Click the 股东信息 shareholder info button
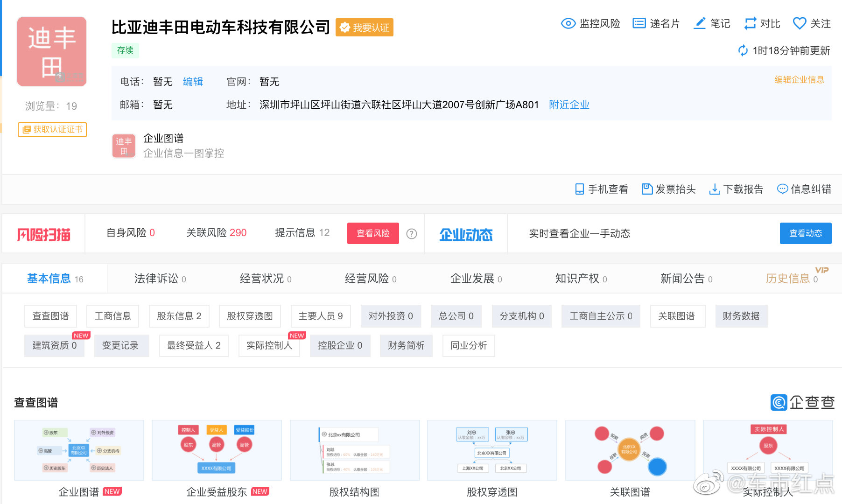The height and width of the screenshot is (504, 842). (179, 316)
